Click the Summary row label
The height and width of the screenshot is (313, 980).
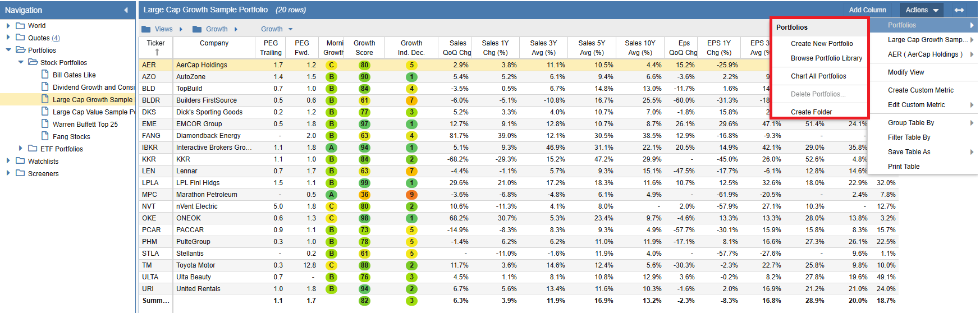(x=155, y=301)
